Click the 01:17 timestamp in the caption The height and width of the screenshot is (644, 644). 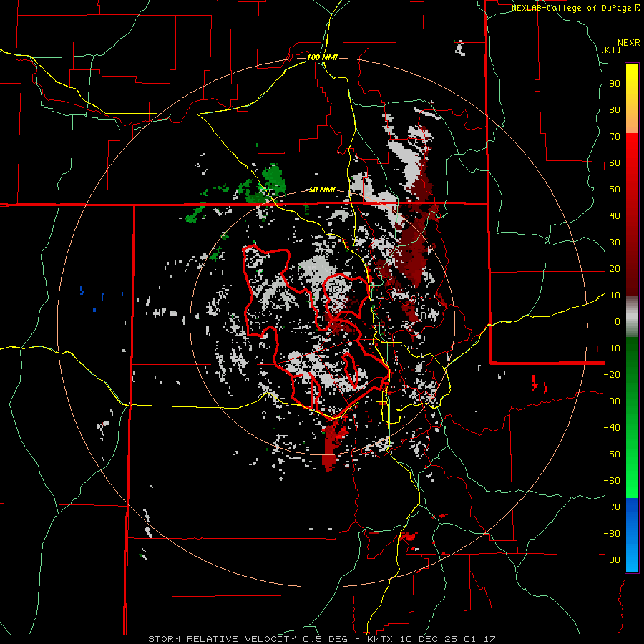pos(482,638)
